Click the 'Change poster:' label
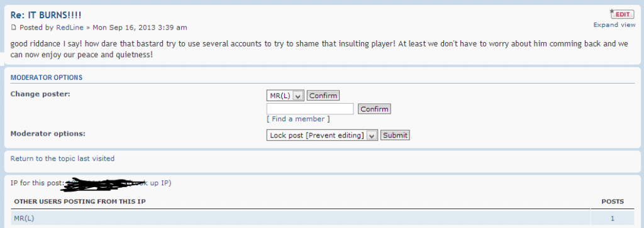This screenshot has width=644, height=228. (x=40, y=94)
